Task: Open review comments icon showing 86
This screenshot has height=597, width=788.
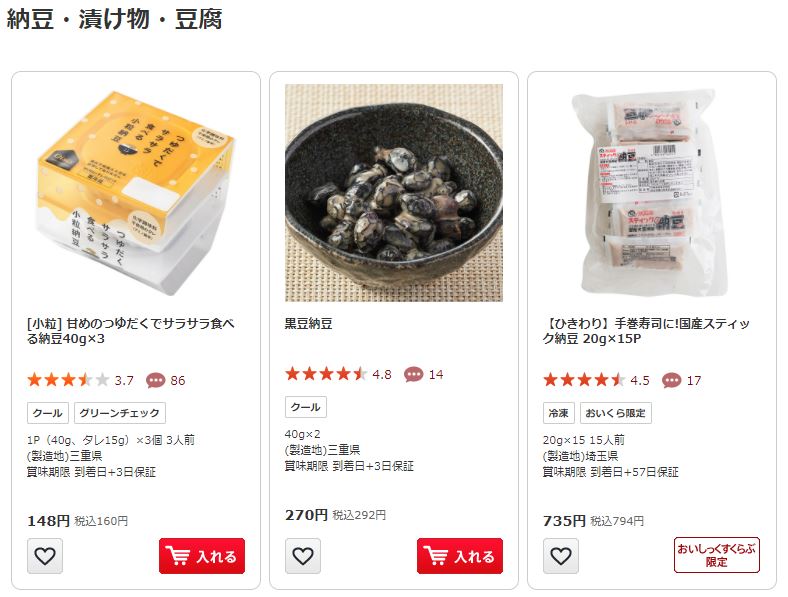Action: click(155, 380)
